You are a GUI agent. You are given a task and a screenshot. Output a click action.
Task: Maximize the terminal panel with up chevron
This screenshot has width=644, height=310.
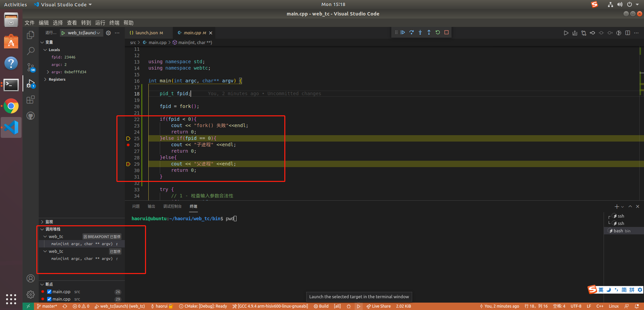[x=630, y=206]
